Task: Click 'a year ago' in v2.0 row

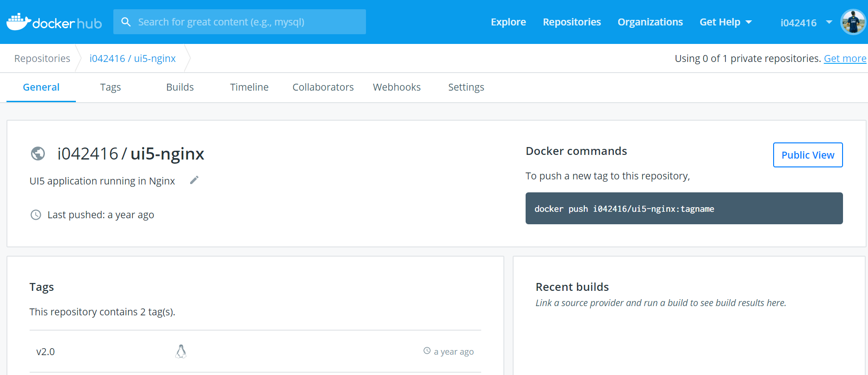Action: pyautogui.click(x=454, y=352)
